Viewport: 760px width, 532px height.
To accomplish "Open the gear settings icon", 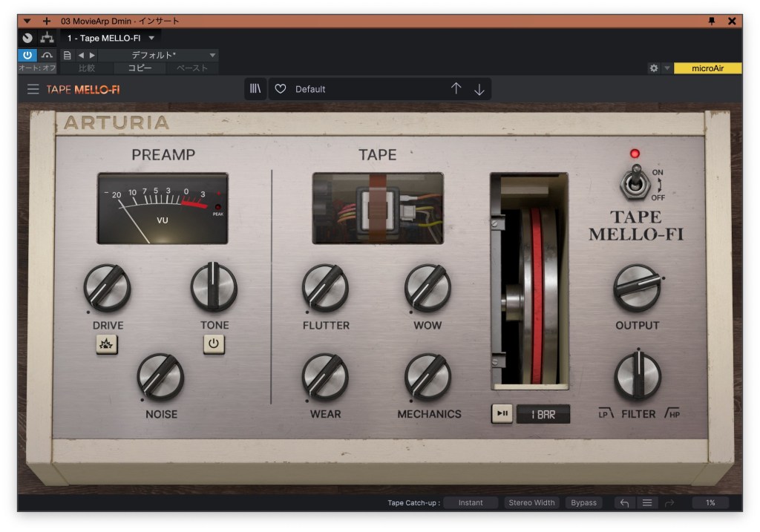I will pyautogui.click(x=654, y=68).
